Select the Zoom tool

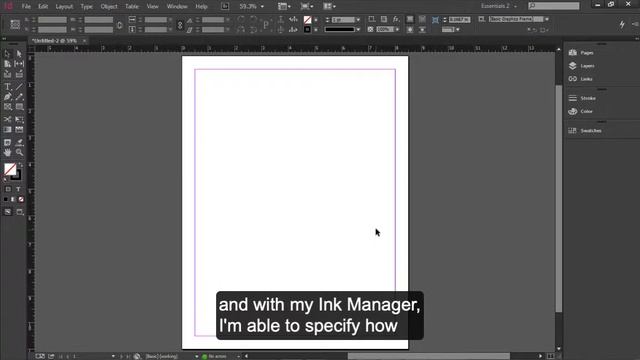[x=19, y=152]
